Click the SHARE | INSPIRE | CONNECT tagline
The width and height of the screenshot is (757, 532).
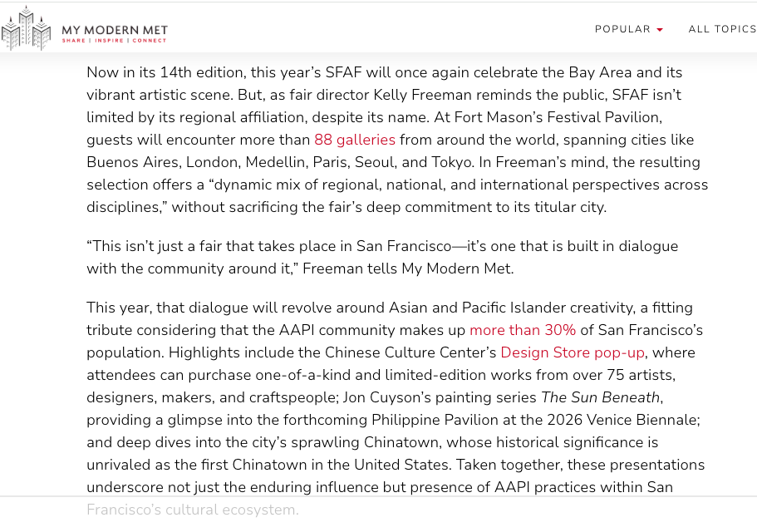114,41
